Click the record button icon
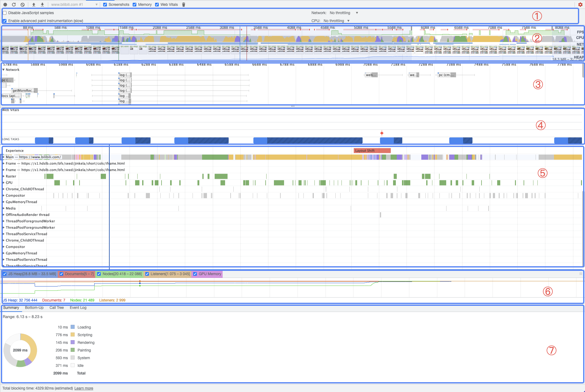 pyautogui.click(x=5, y=5)
